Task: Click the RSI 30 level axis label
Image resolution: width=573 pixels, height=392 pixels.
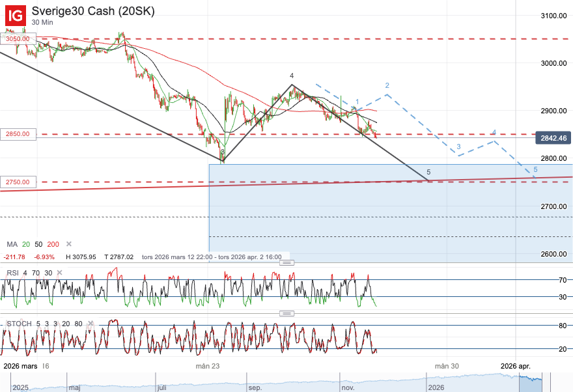Action: [x=563, y=297]
